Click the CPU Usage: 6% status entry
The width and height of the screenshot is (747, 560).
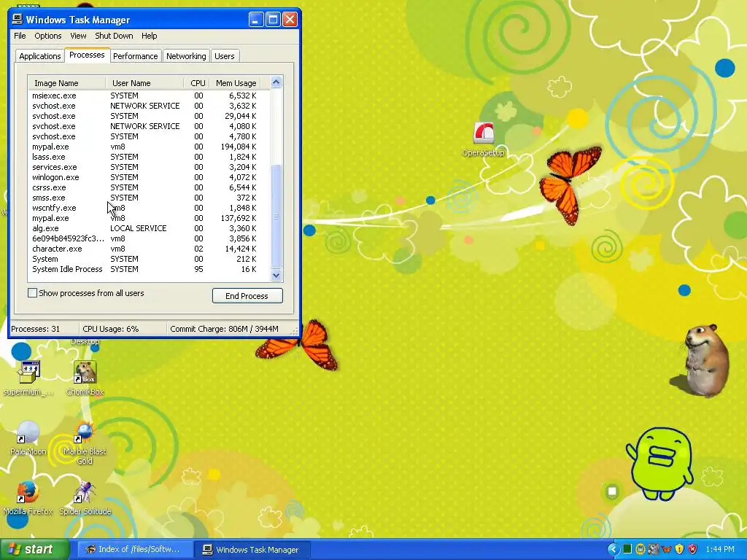123,329
